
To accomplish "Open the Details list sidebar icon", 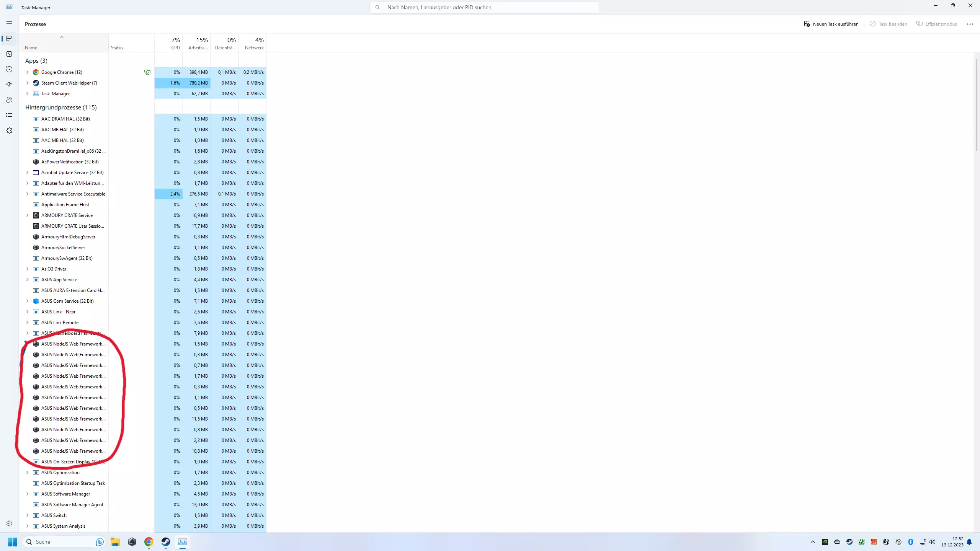I will (9, 115).
